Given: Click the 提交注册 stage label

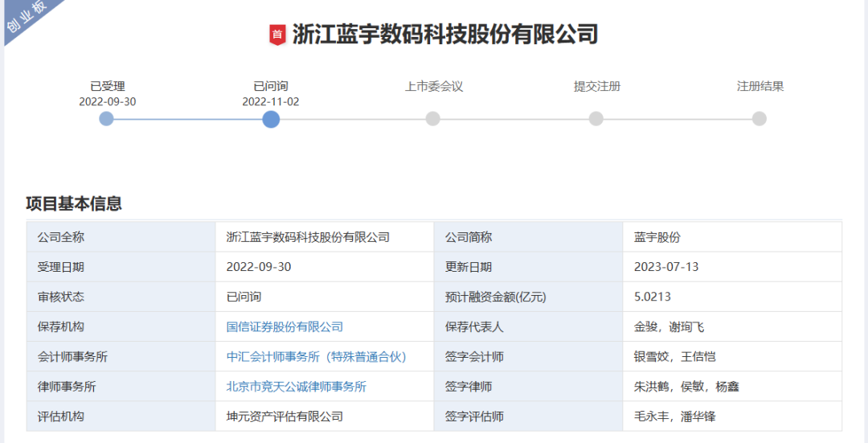Looking at the screenshot, I should tap(596, 86).
